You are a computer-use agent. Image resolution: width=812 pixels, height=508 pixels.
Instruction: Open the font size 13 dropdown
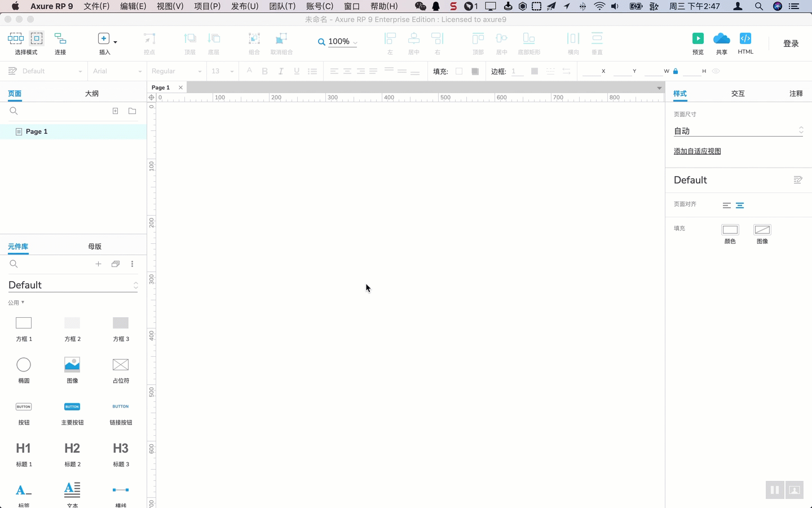[222, 71]
